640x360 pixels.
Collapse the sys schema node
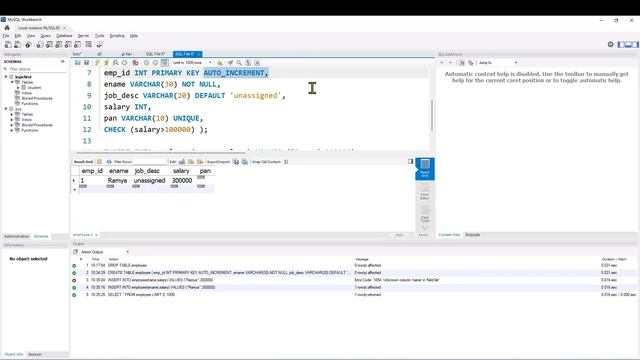pyautogui.click(x=6, y=109)
